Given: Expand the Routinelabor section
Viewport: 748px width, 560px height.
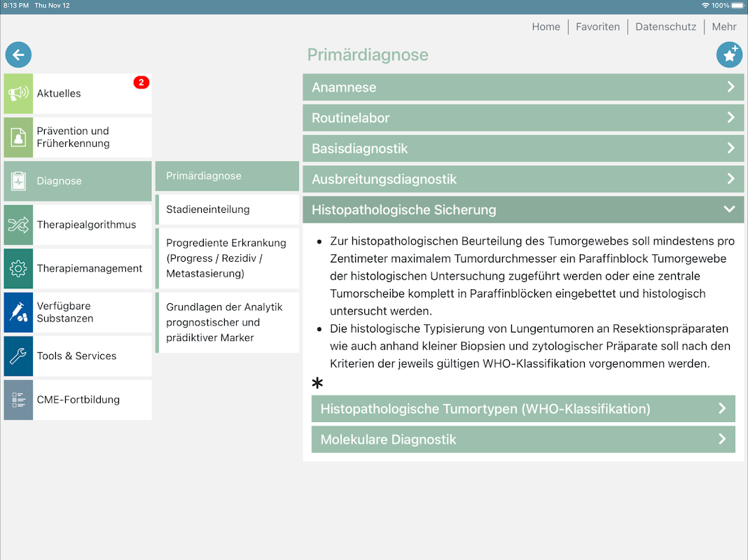Looking at the screenshot, I should tap(523, 118).
